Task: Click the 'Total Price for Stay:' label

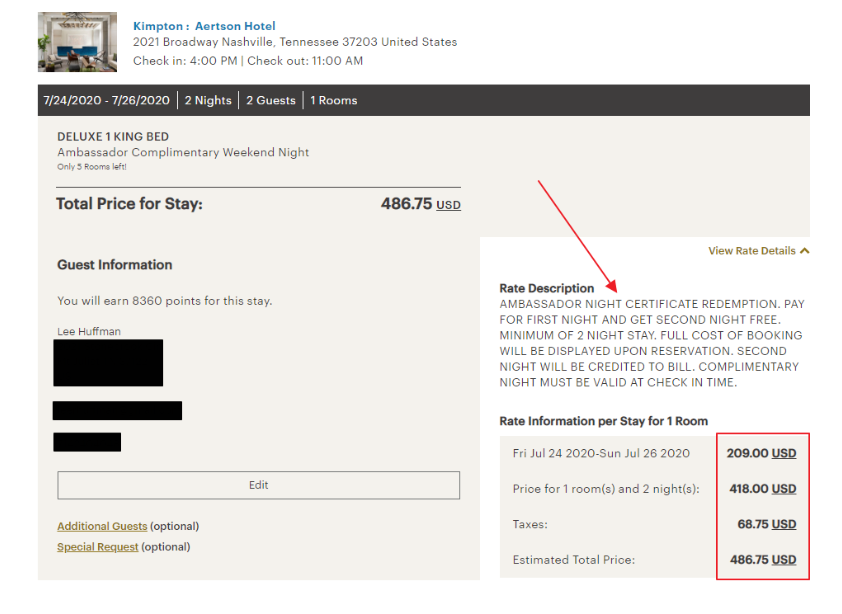Action: [x=129, y=204]
